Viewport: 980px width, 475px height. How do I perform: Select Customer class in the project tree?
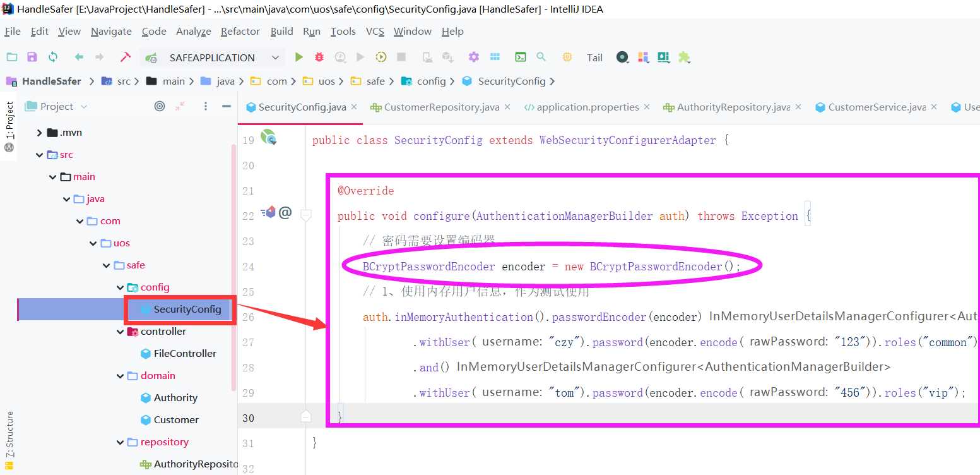coord(169,420)
